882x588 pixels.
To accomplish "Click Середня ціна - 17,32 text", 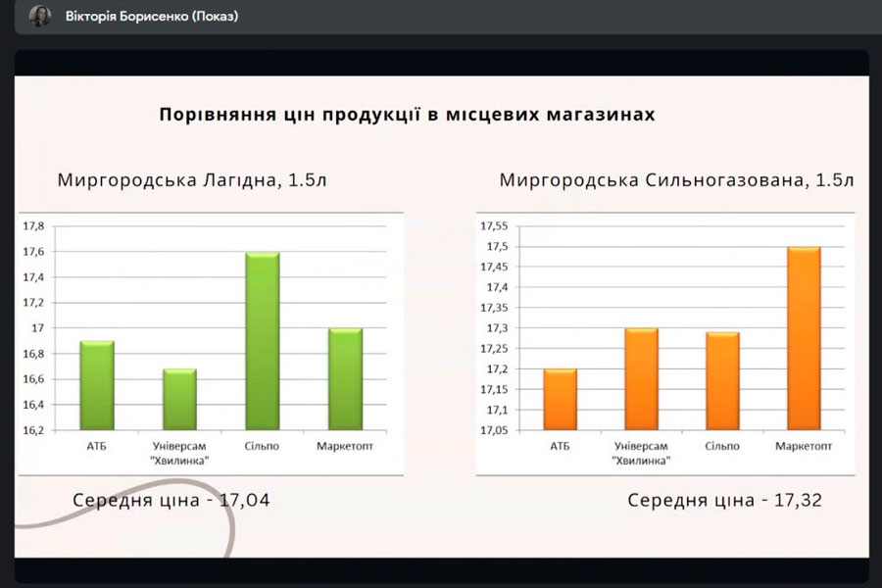I will click(725, 500).
